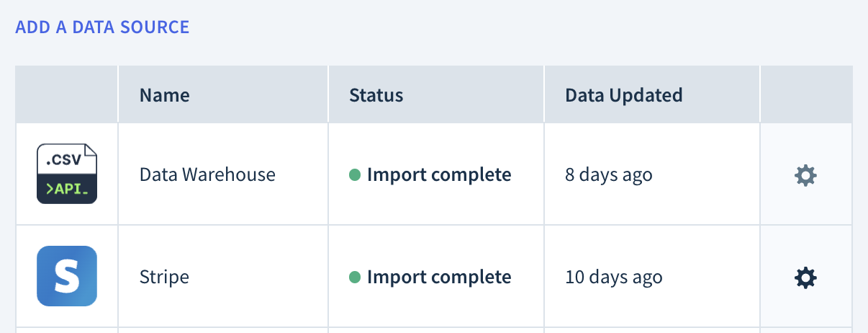This screenshot has height=333, width=868.
Task: Select the Data Warehouse table row
Action: pos(434,174)
